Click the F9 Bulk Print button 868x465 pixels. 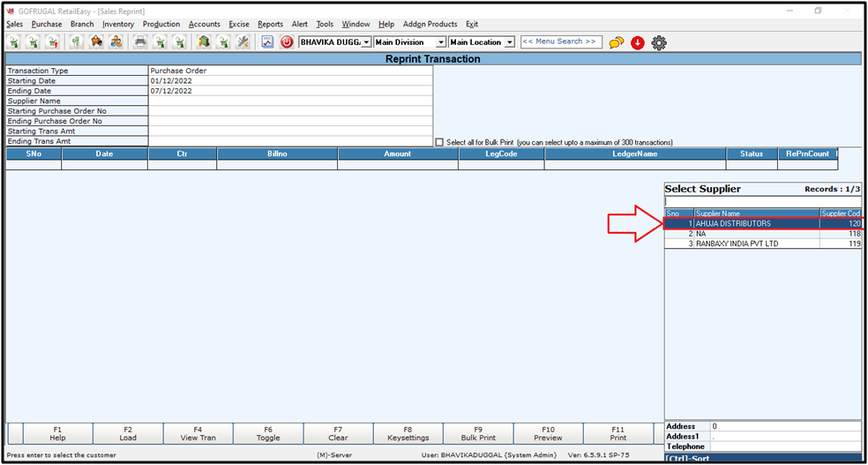[x=478, y=433]
